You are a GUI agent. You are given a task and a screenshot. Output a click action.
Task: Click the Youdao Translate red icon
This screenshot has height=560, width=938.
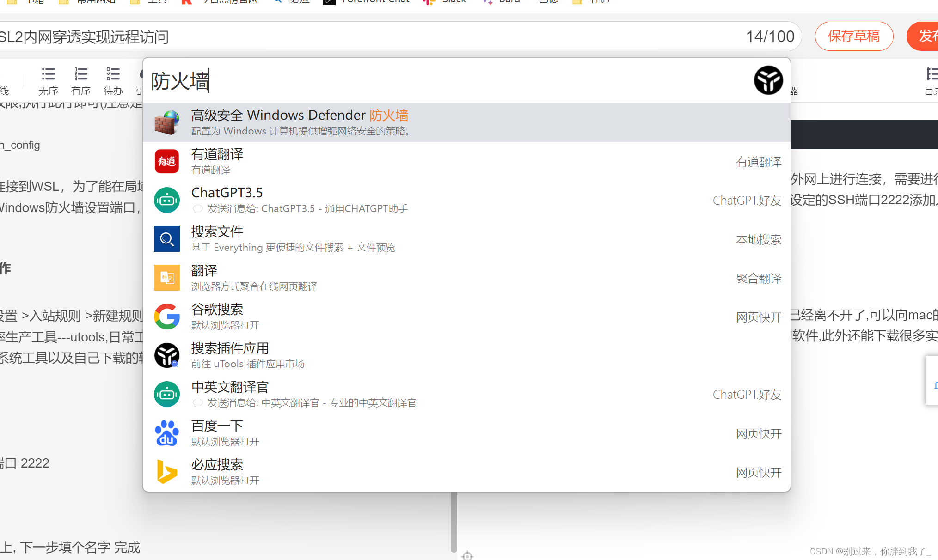point(167,161)
